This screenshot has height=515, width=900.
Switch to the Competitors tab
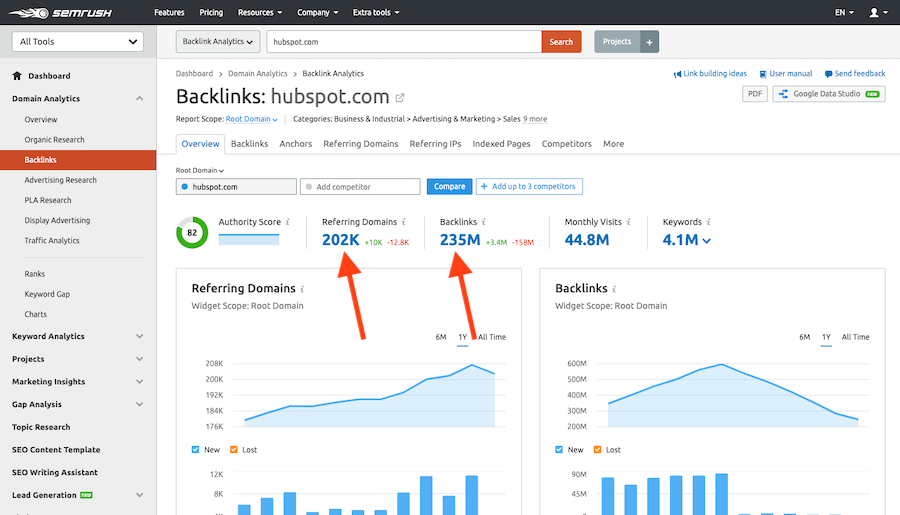(567, 144)
